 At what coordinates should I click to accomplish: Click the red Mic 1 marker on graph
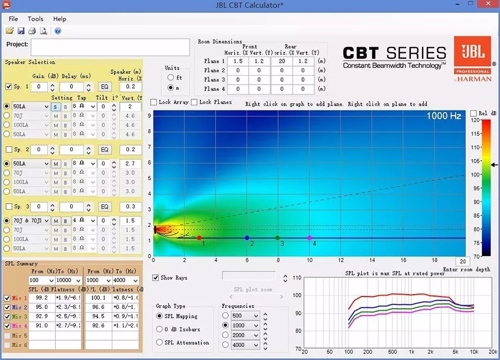pos(199,238)
